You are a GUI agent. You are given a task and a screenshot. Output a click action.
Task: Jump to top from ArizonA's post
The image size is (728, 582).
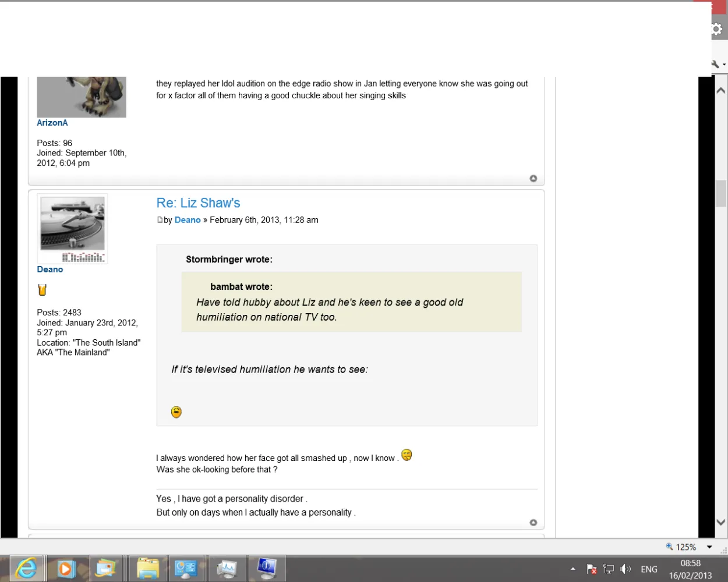pos(533,179)
